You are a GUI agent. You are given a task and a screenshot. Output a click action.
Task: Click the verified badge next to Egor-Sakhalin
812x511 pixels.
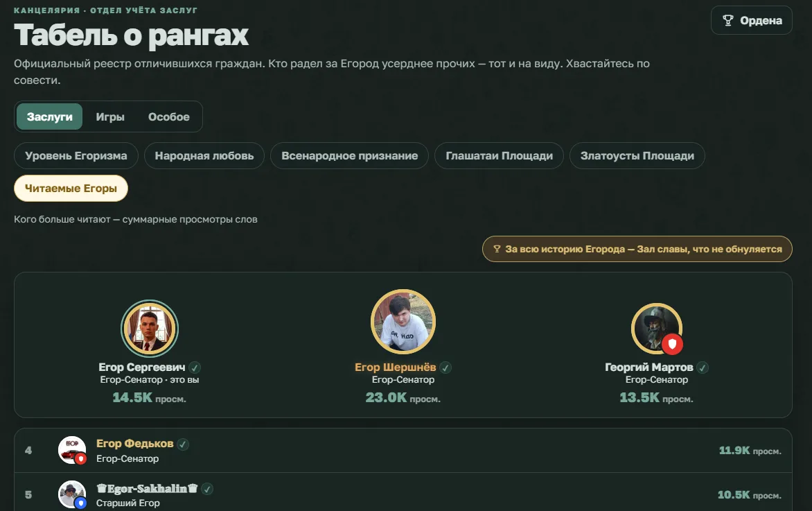207,489
